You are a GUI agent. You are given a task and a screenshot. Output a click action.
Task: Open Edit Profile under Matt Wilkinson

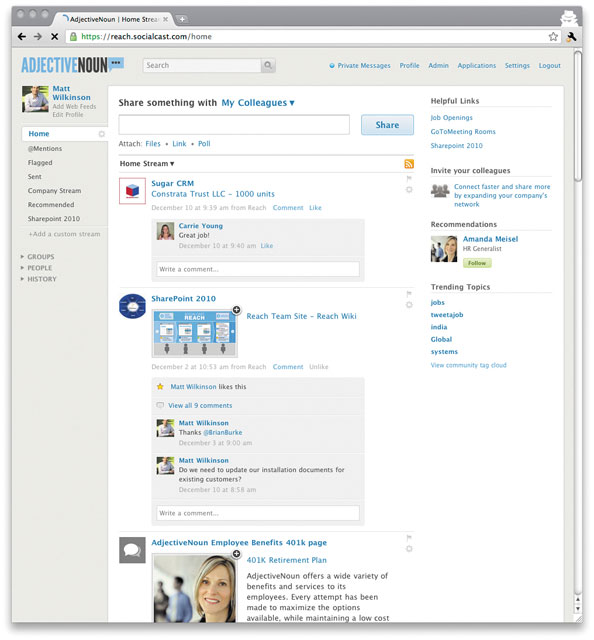click(68, 115)
